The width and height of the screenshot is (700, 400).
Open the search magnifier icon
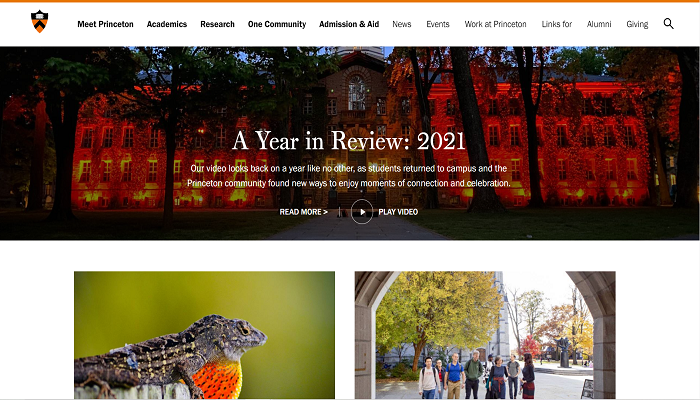point(668,24)
